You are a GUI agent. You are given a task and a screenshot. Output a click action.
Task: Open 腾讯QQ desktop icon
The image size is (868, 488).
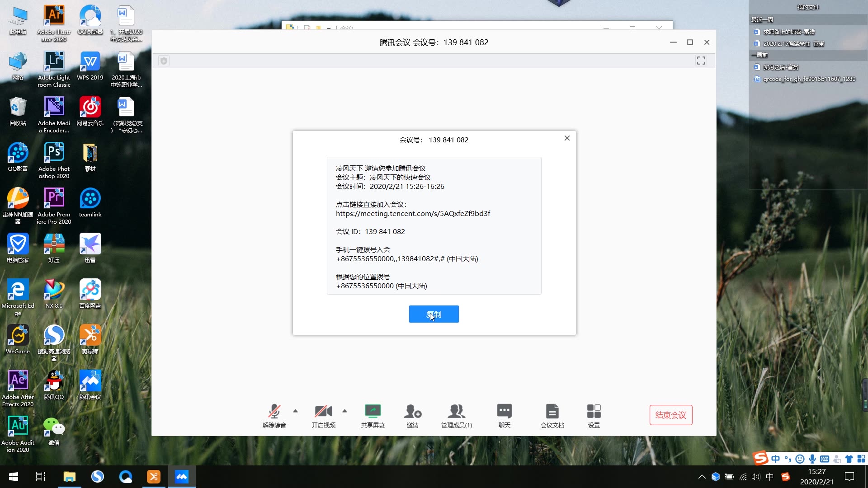click(x=54, y=385)
